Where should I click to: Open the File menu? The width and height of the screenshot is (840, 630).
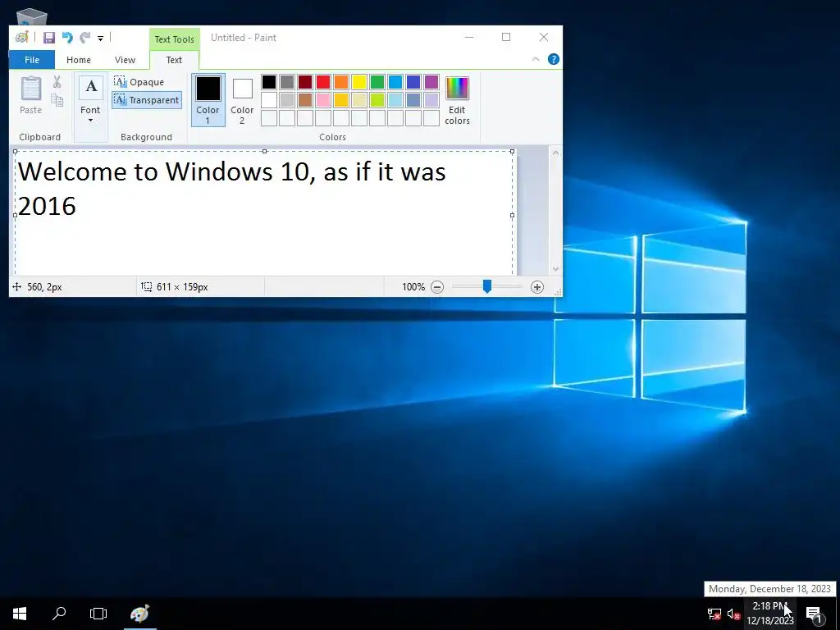pos(32,59)
